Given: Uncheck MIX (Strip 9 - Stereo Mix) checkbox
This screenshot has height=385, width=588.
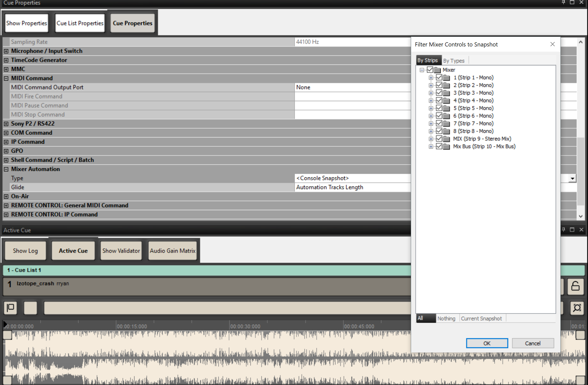Looking at the screenshot, I should click(439, 139).
